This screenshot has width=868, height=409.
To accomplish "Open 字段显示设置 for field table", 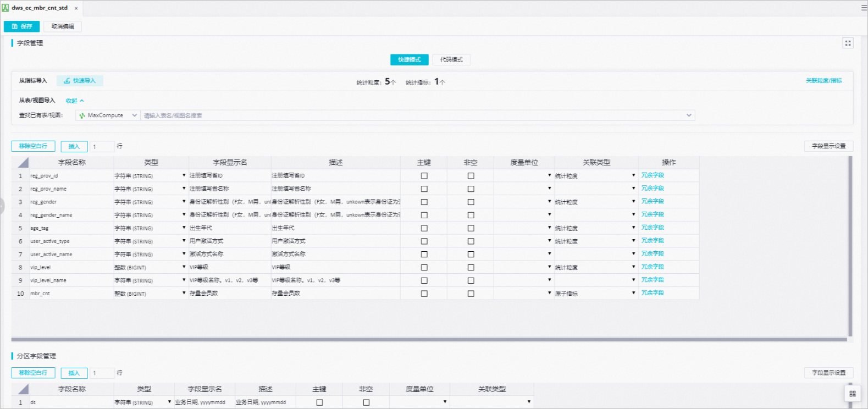I will click(828, 146).
